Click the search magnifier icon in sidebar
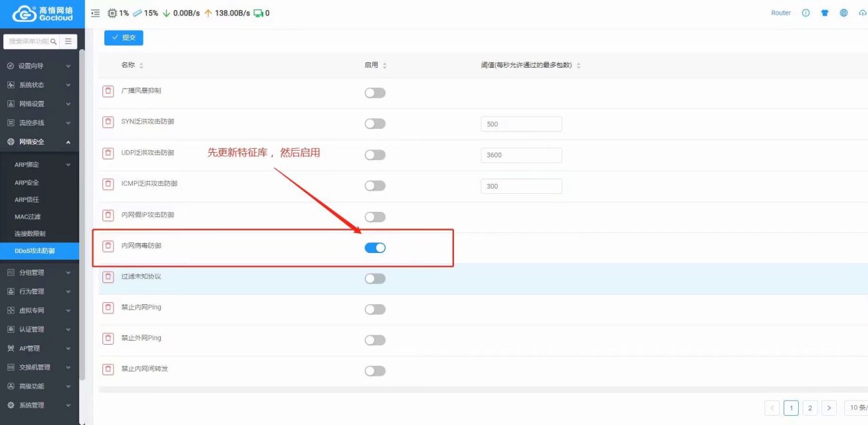This screenshot has height=425, width=868. tap(54, 41)
